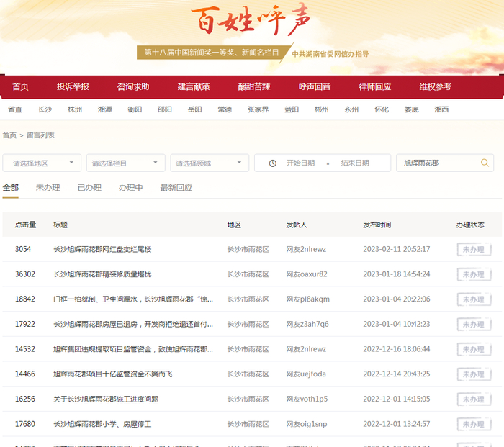This screenshot has height=447, width=504.
Task: Switch to the 已办理 tab
Action: point(89,187)
